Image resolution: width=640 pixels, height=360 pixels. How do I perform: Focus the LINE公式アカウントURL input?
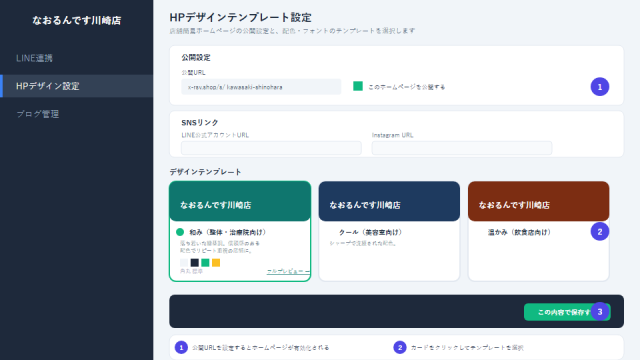coord(271,148)
